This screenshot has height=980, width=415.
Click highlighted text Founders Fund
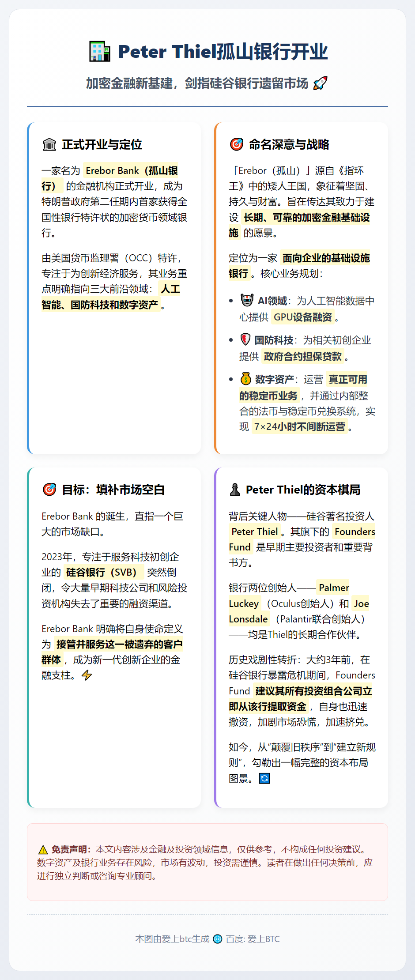(302, 539)
